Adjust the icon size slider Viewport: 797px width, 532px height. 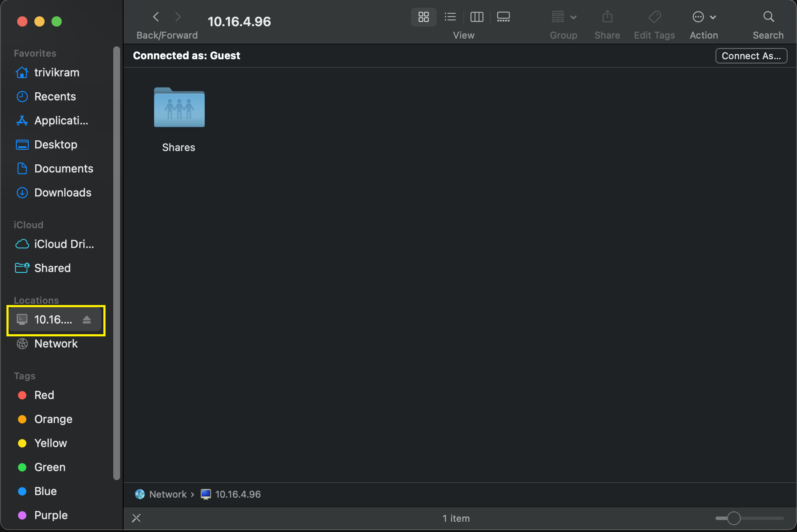[x=734, y=518]
